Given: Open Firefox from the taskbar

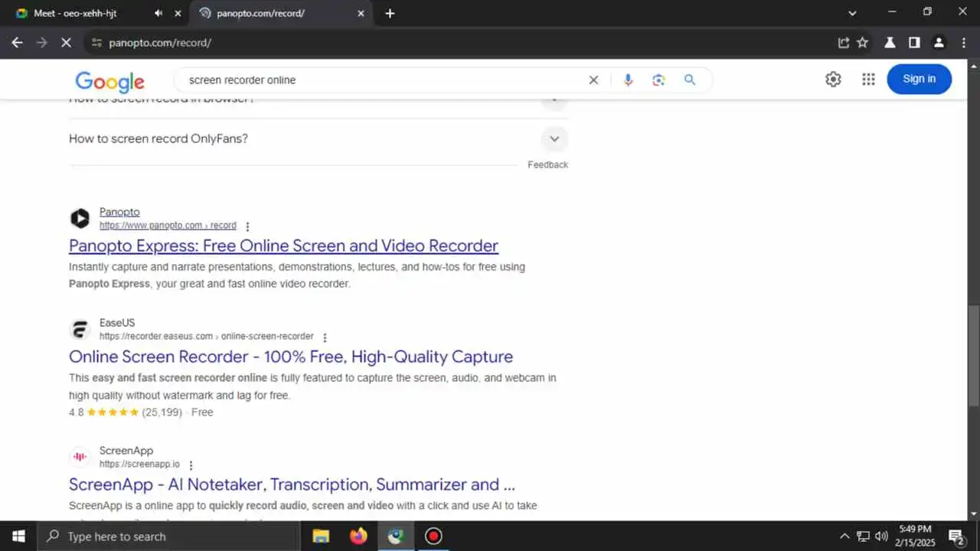Looking at the screenshot, I should coord(358,536).
